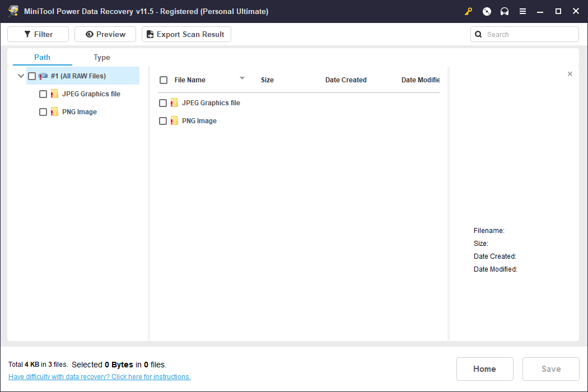588x392 pixels.
Task: Open the bootable media disc icon
Action: [487, 12]
